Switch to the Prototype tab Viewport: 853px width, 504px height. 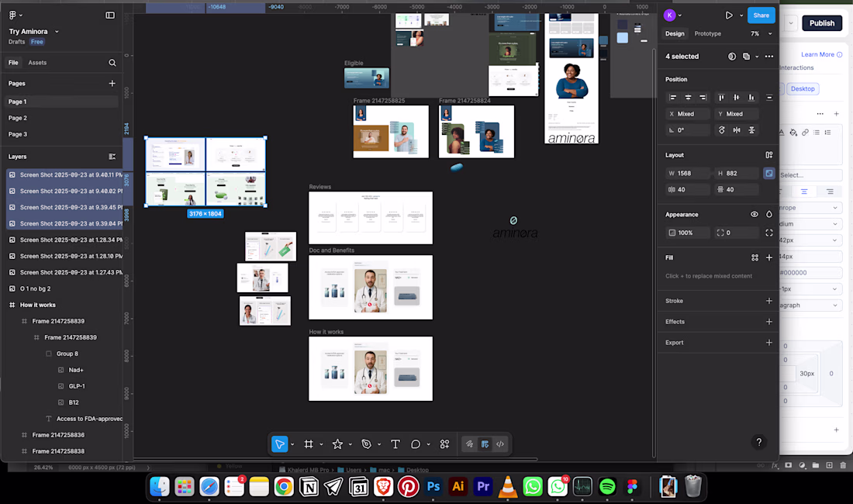pos(708,33)
